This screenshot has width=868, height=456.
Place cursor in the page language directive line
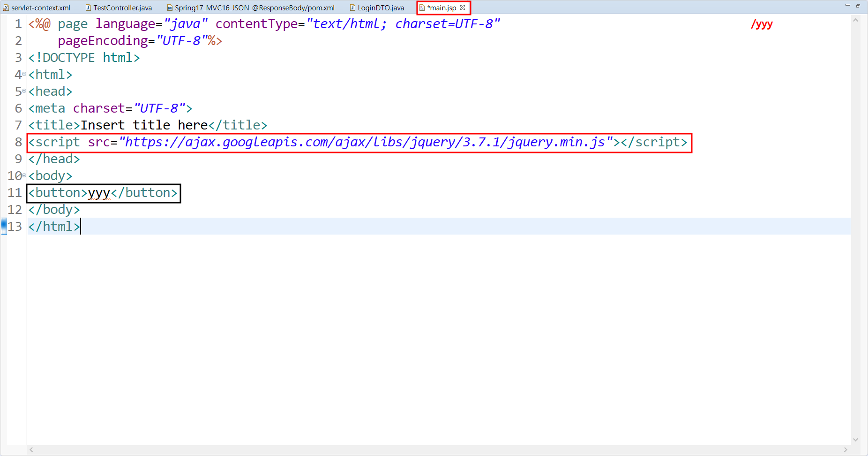click(x=264, y=24)
